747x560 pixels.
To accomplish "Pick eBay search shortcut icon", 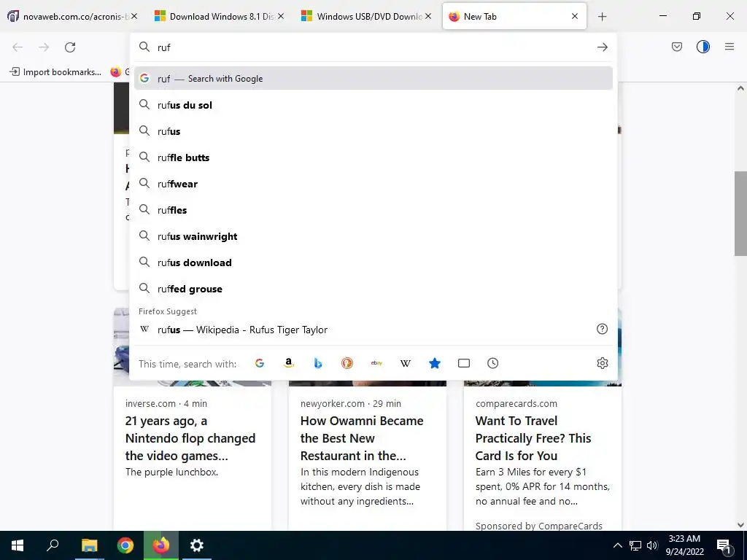I will coord(376,363).
